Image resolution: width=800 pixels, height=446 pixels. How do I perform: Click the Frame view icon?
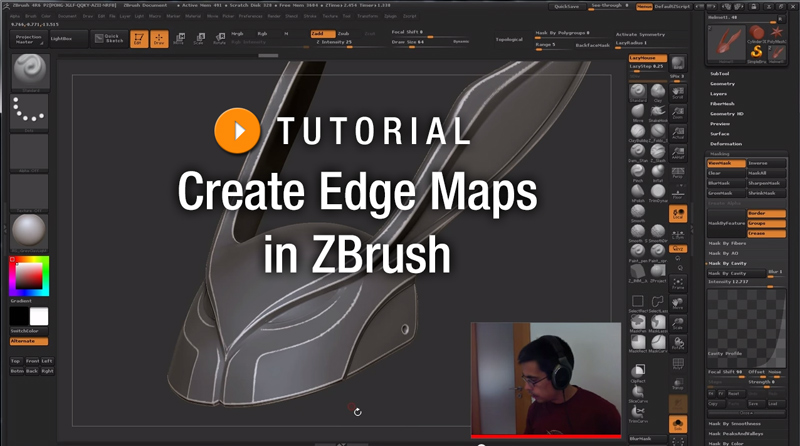pyautogui.click(x=678, y=283)
